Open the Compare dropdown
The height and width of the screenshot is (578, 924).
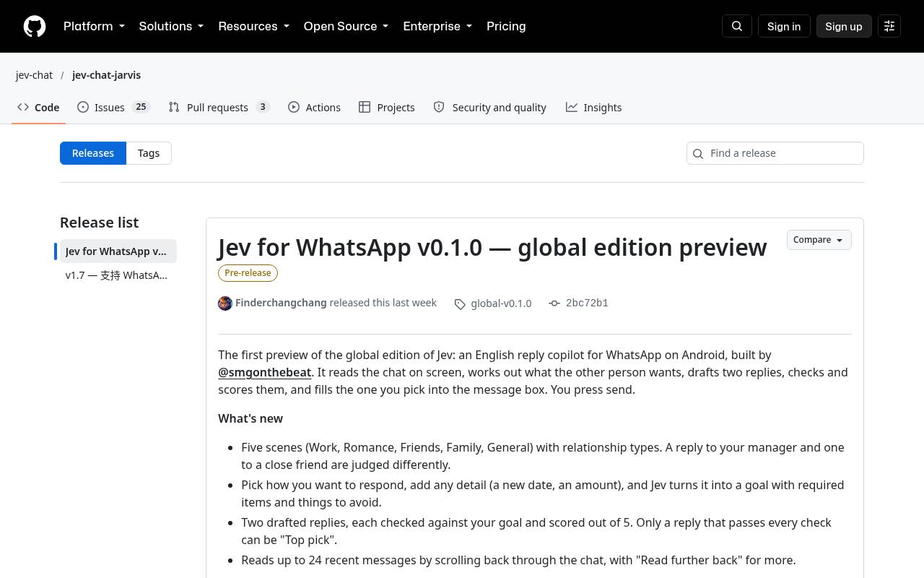click(819, 240)
